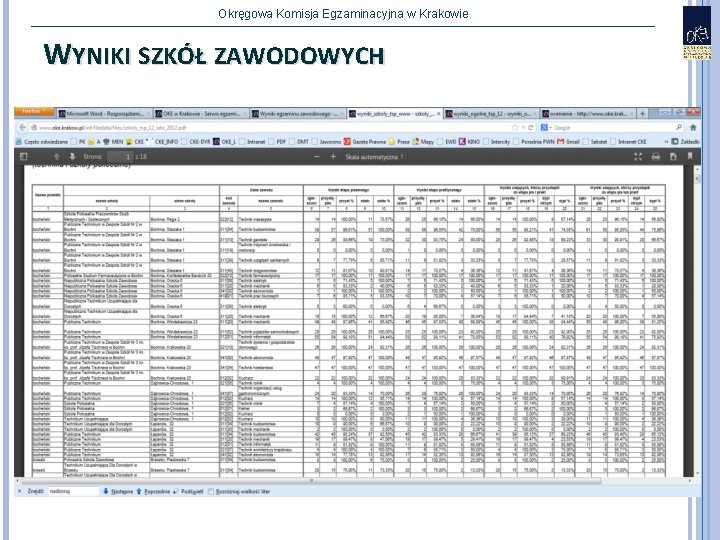Go to previous PDF page arrow
The width and height of the screenshot is (720, 540).
click(x=57, y=157)
